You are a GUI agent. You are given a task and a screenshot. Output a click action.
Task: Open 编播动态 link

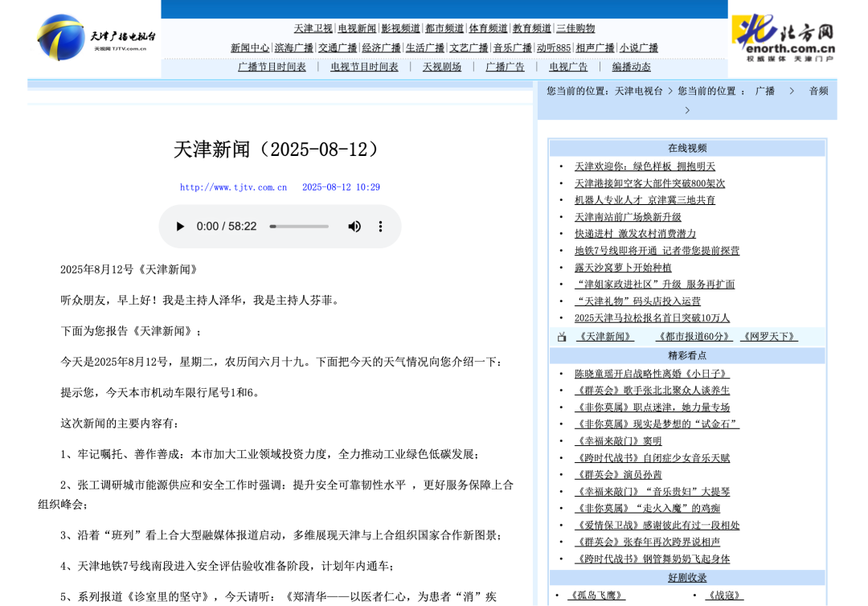pos(632,67)
